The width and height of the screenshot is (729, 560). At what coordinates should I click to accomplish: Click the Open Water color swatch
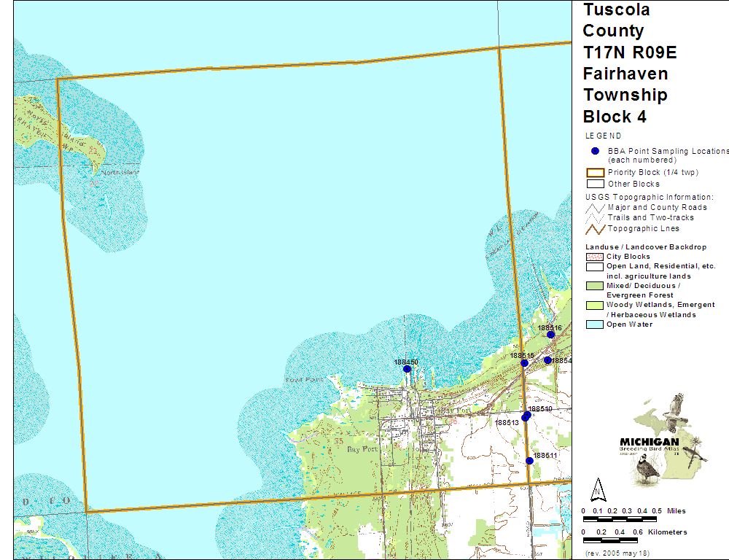pos(595,324)
